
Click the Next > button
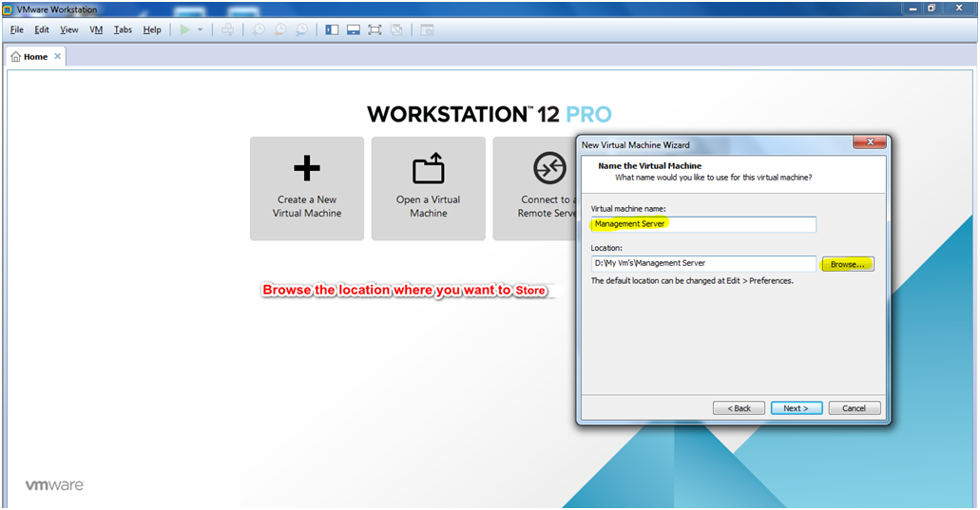click(797, 407)
